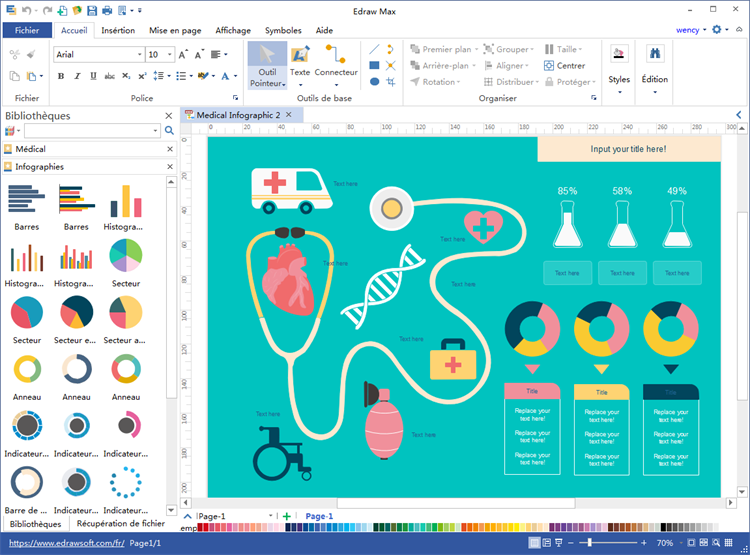The width and height of the screenshot is (750, 555).
Task: Switch to the Symboles tab
Action: point(283,30)
